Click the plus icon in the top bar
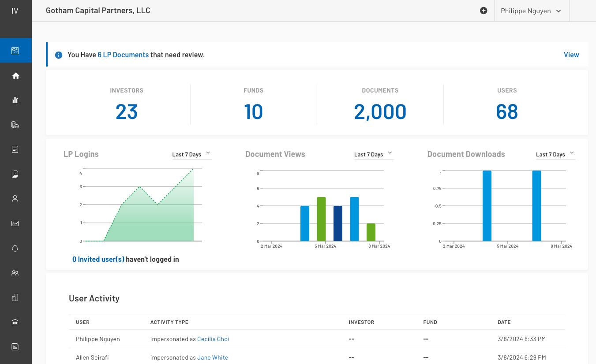596x364 pixels. click(484, 11)
